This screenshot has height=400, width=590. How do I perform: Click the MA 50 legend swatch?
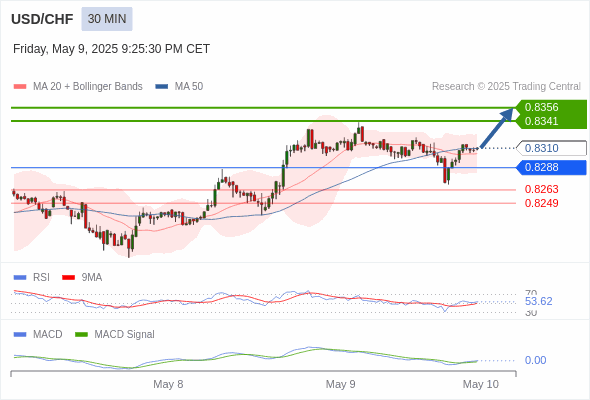[x=162, y=87]
